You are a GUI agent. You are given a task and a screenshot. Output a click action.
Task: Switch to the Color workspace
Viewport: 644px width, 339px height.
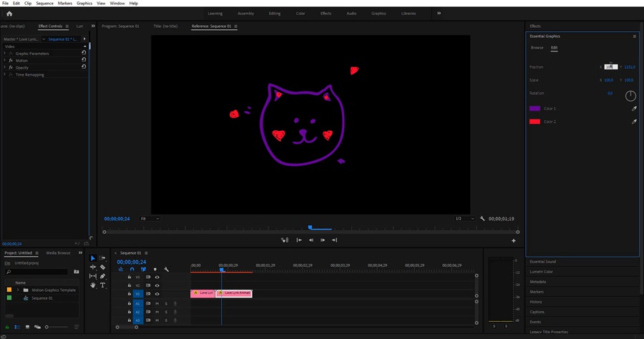click(301, 14)
